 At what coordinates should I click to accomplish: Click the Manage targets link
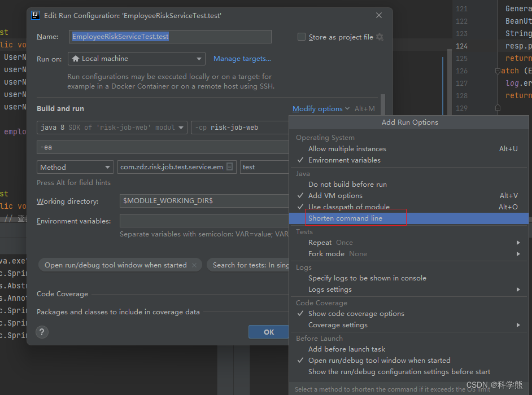tap(242, 59)
